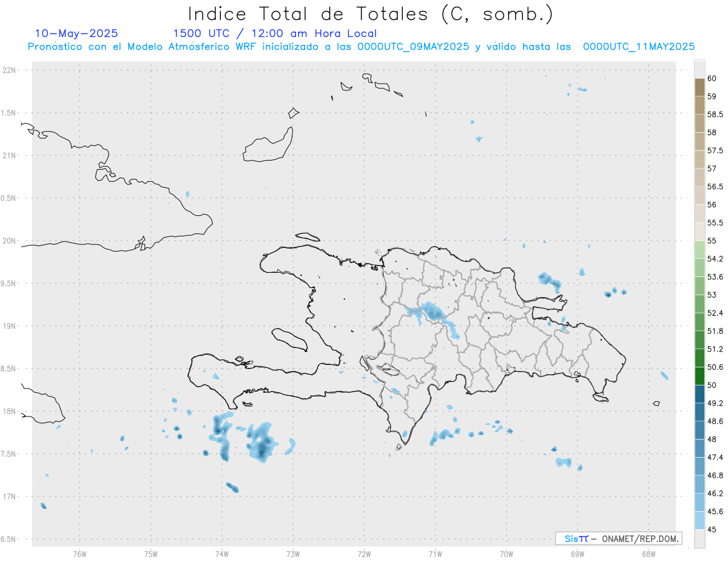The image size is (728, 562).
Task: Click the '56.5' colorbar label
Action: (715, 187)
